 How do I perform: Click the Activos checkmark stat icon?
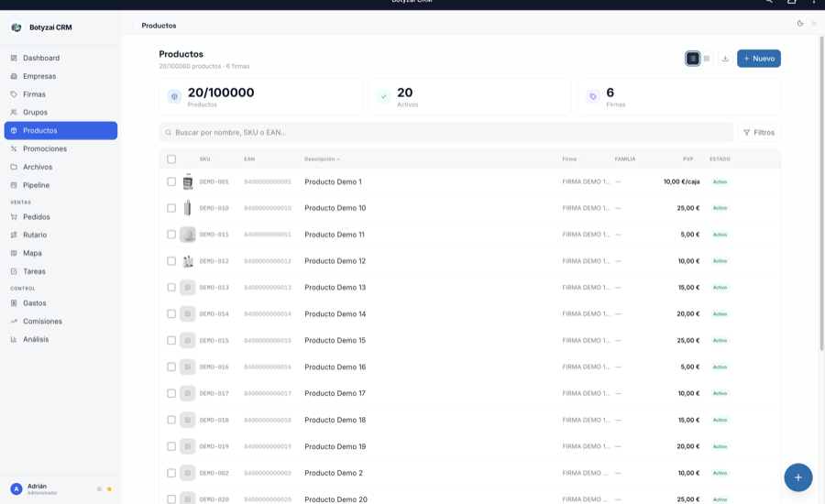383,96
